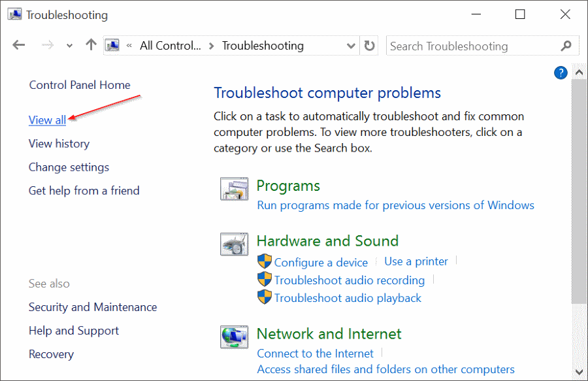Select All Control... breadcrumb segment

pyautogui.click(x=171, y=46)
